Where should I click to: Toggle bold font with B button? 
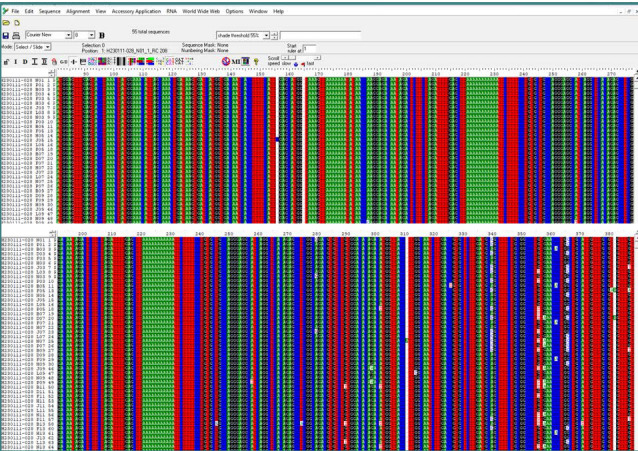tap(102, 35)
